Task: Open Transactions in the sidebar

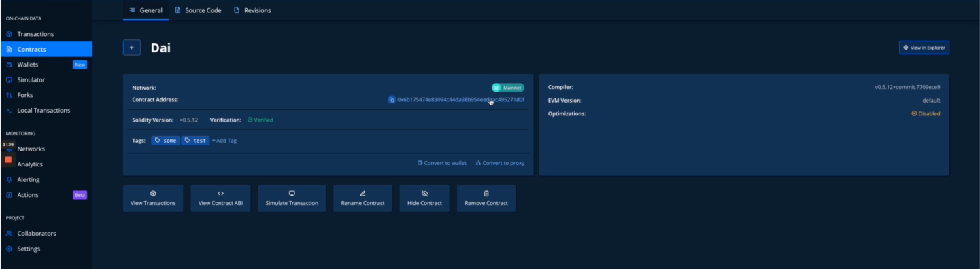Action: 35,34
